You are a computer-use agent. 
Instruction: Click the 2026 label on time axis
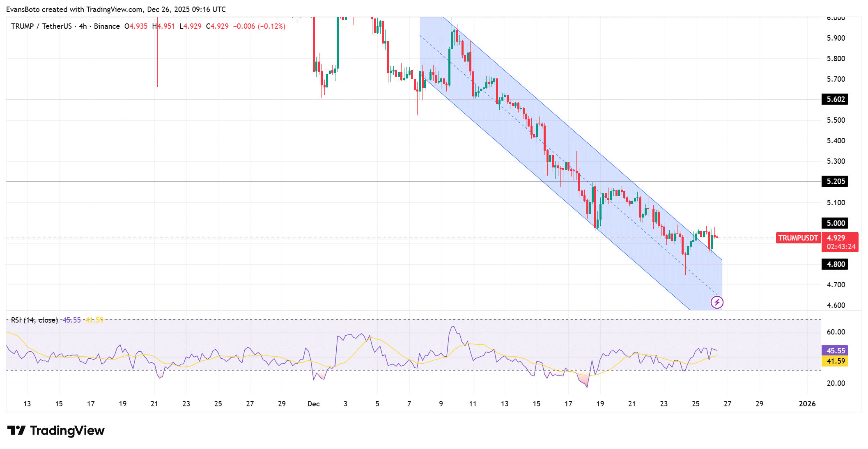click(x=807, y=404)
